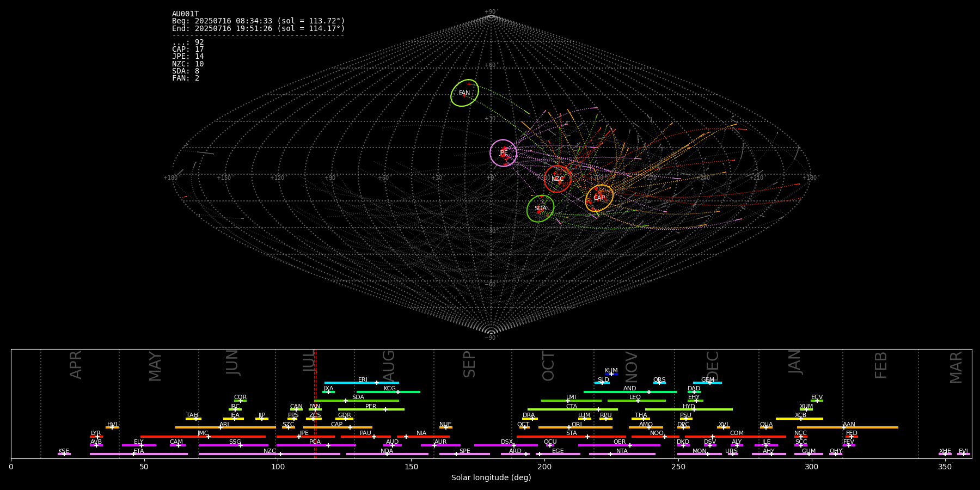Click the 'Solar longitude (deg)' axis title
Viewport: 980px width, 490px height.
491,478
